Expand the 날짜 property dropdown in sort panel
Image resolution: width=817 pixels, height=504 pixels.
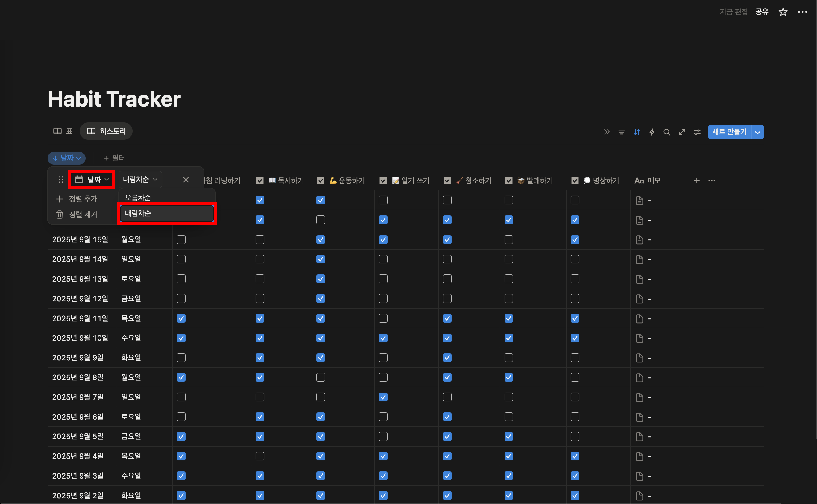[92, 180]
